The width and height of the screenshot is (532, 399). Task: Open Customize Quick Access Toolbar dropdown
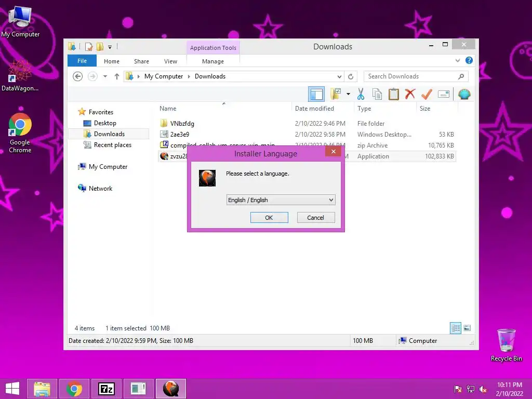[x=110, y=47]
